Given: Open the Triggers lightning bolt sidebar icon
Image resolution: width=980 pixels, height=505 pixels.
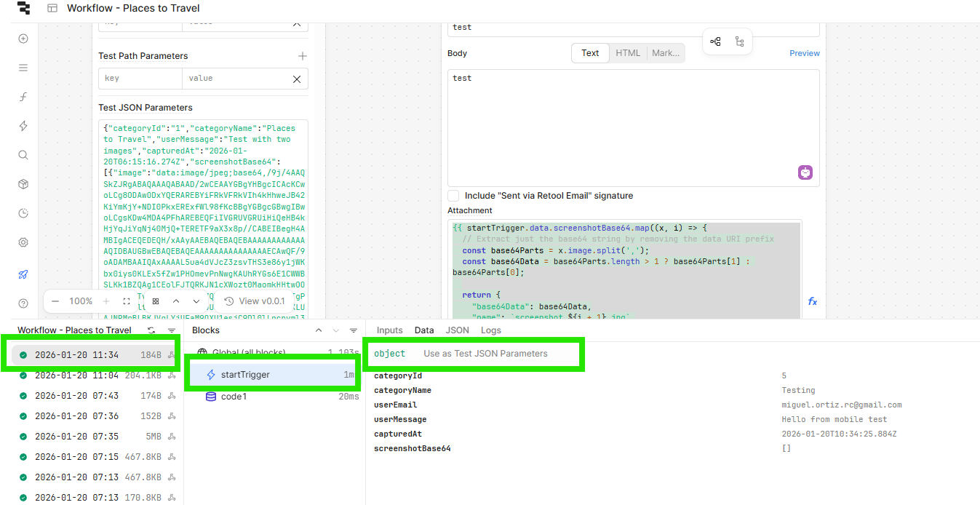Looking at the screenshot, I should click(23, 126).
